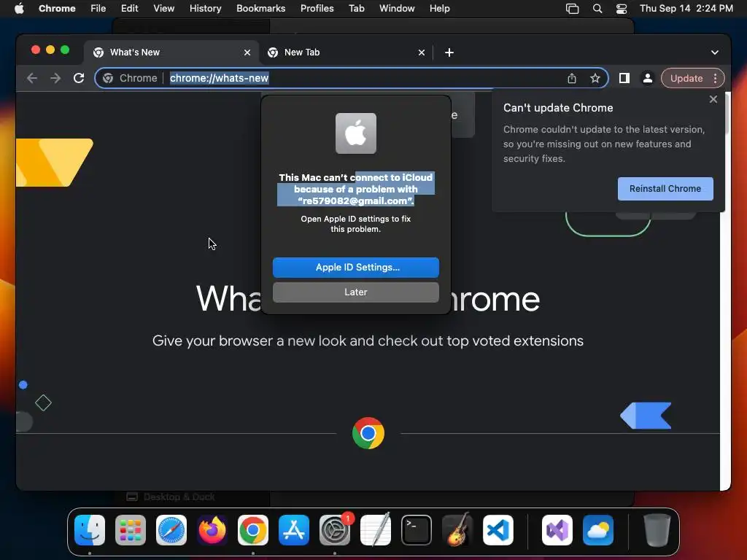Close the New Tab tab
The image size is (747, 560).
(422, 52)
